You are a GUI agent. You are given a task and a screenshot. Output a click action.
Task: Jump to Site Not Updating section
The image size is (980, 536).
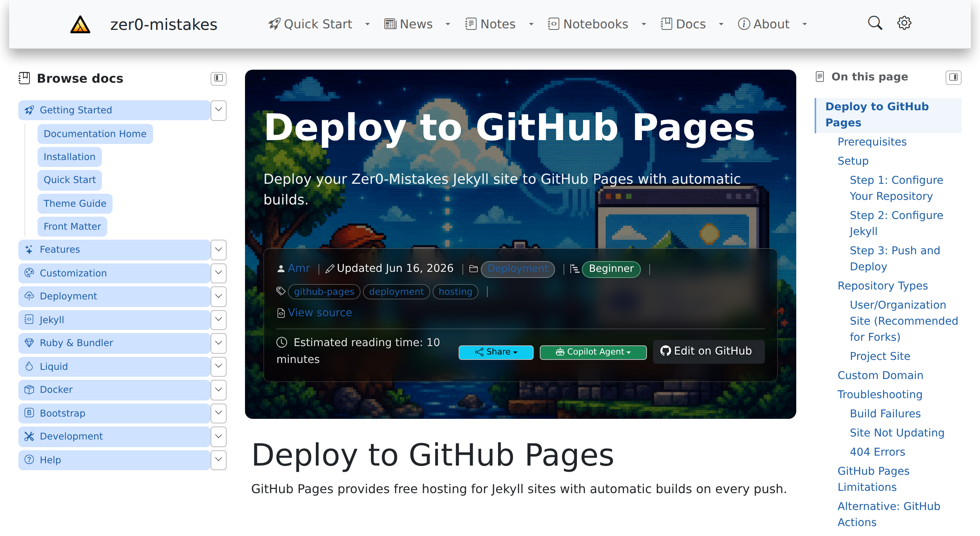897,433
